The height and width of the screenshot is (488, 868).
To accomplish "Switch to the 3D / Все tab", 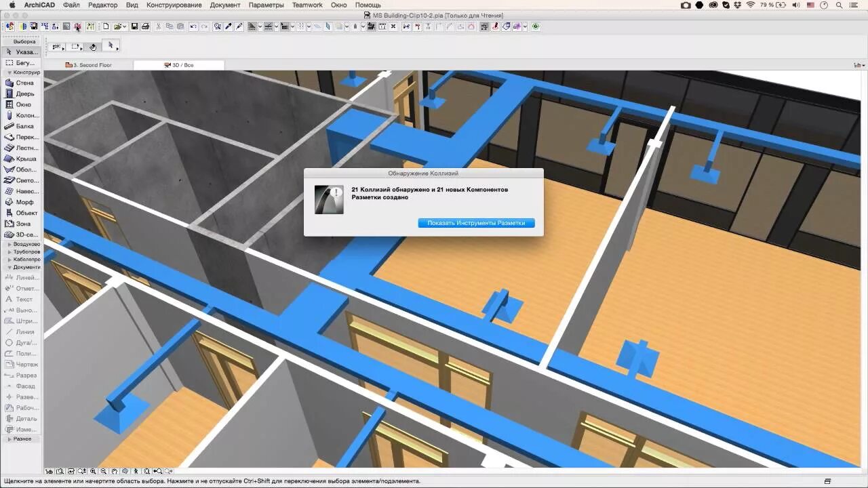I will pyautogui.click(x=179, y=65).
